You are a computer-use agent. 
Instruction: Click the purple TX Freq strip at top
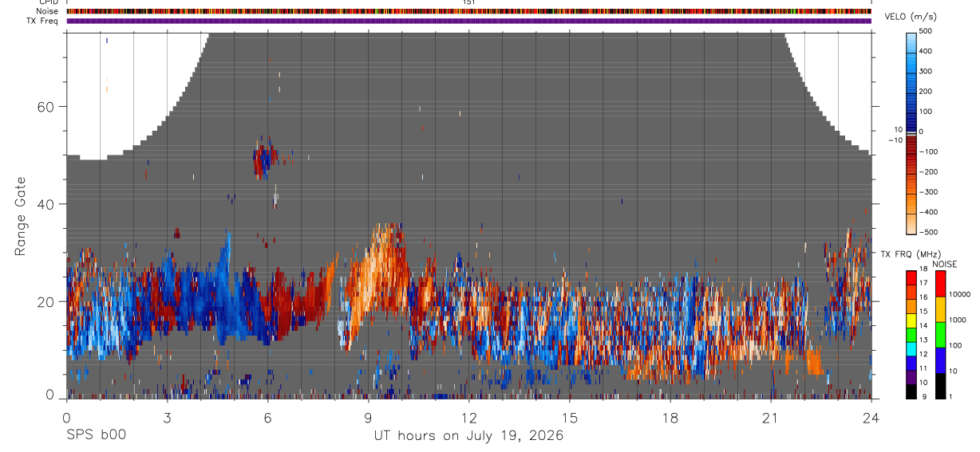[468, 21]
